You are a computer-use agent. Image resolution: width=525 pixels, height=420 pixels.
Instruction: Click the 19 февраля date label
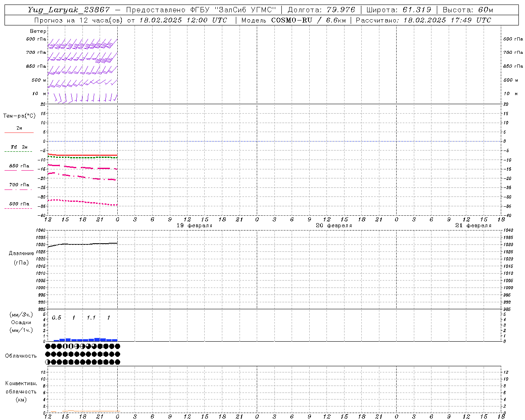click(194, 226)
